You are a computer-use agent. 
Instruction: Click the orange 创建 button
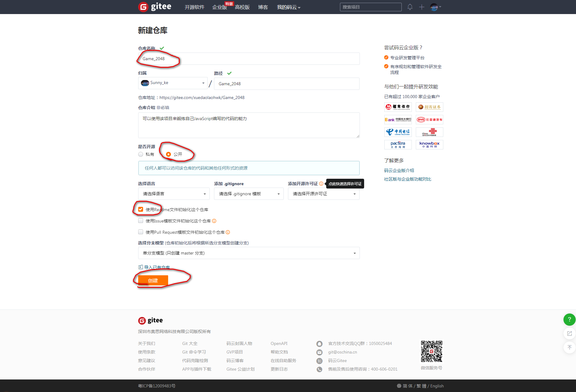tap(153, 280)
